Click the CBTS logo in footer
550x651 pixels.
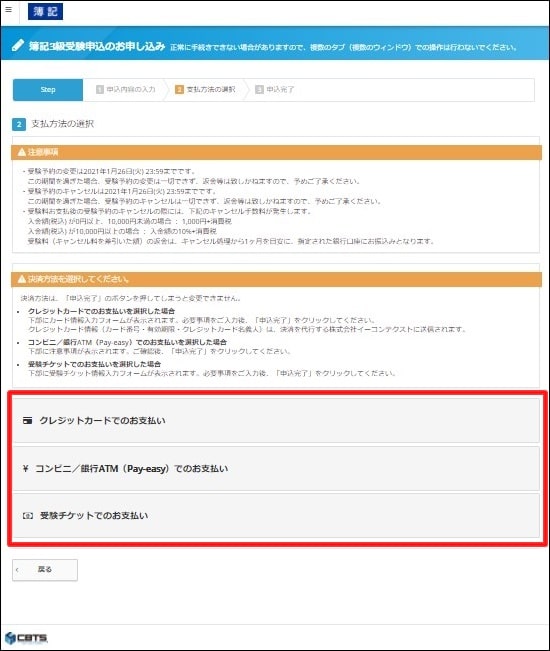[x=26, y=638]
